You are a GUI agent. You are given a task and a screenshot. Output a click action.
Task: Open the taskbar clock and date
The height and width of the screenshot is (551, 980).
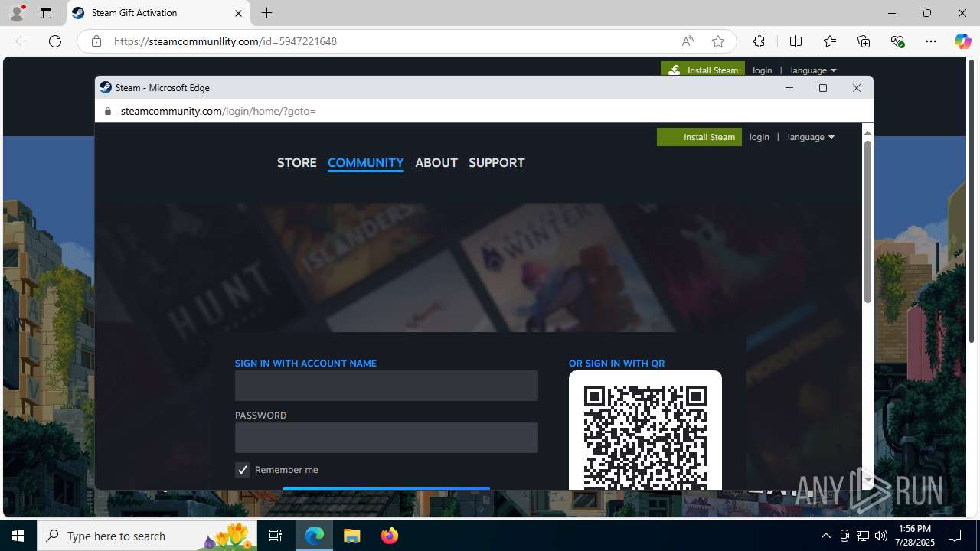point(915,536)
